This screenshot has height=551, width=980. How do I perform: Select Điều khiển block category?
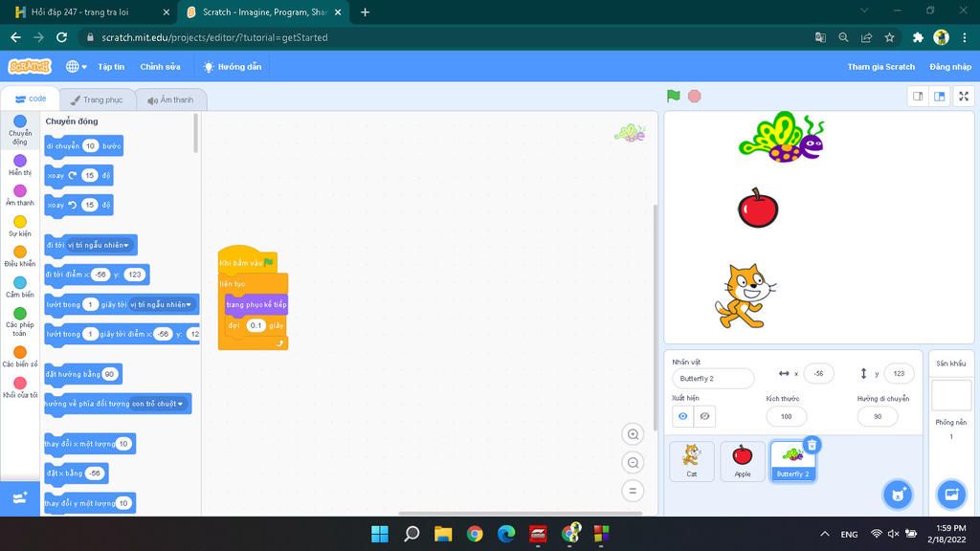point(20,256)
